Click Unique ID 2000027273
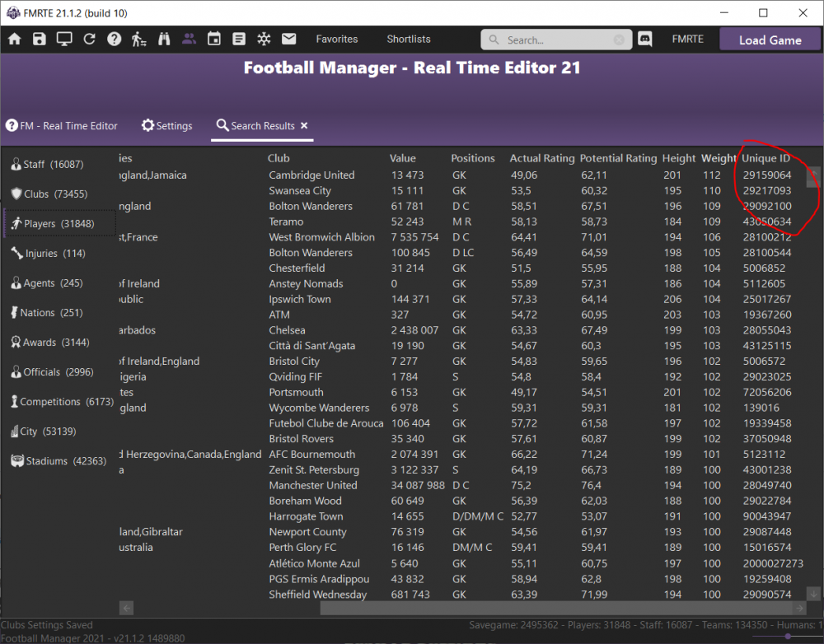Image resolution: width=824 pixels, height=644 pixels. (x=773, y=563)
